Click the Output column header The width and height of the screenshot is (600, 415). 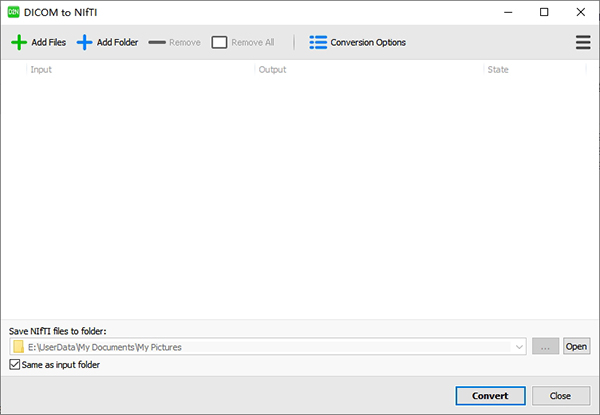pyautogui.click(x=369, y=70)
